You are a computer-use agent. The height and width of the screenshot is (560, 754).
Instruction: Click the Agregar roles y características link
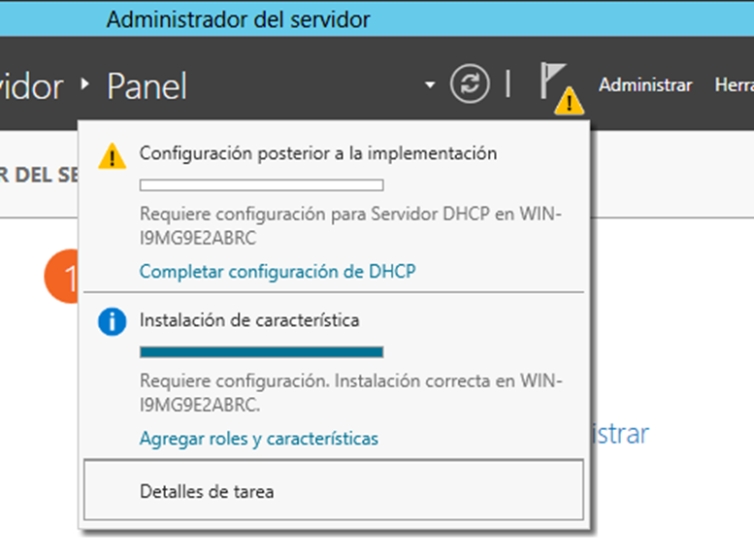(258, 439)
